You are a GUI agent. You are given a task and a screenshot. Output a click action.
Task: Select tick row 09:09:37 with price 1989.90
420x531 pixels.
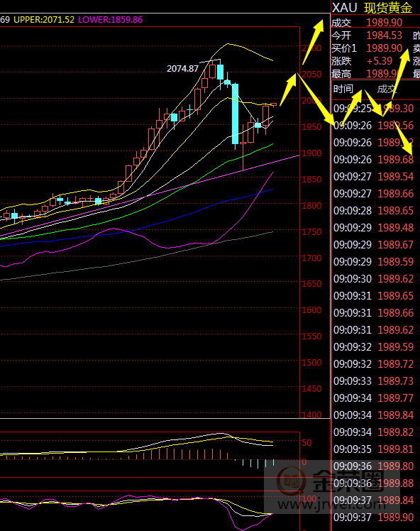click(374, 518)
